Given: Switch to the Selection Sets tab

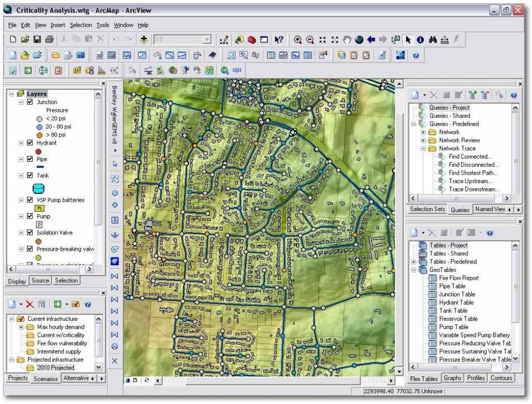Looking at the screenshot, I should (x=427, y=209).
